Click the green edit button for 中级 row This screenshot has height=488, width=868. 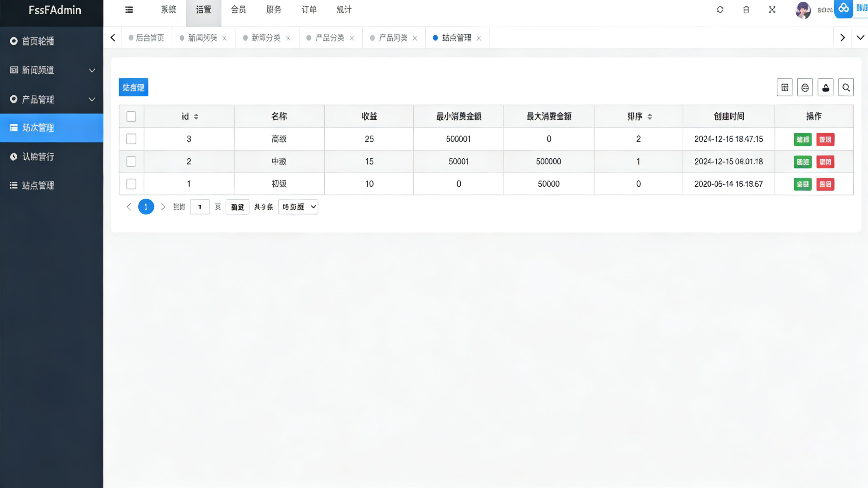tap(803, 162)
